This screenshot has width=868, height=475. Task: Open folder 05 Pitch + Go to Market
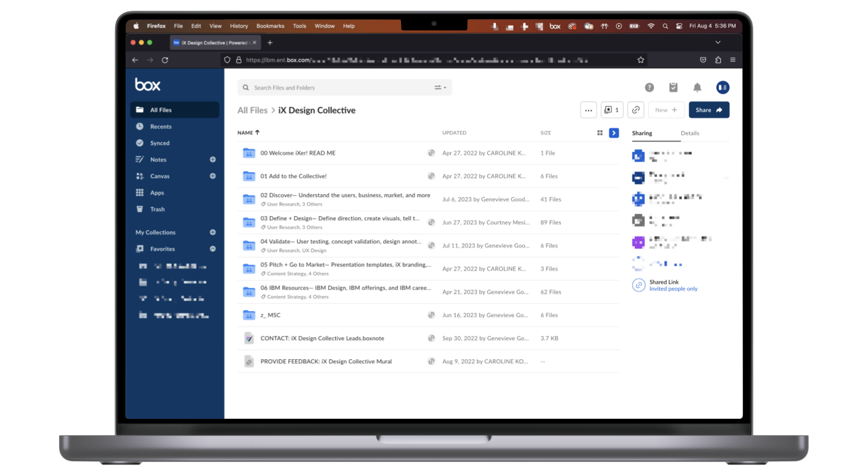[x=345, y=265]
